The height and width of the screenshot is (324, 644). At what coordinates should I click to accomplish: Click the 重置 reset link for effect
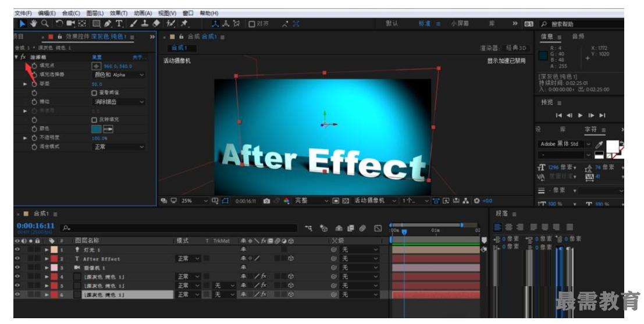(97, 57)
